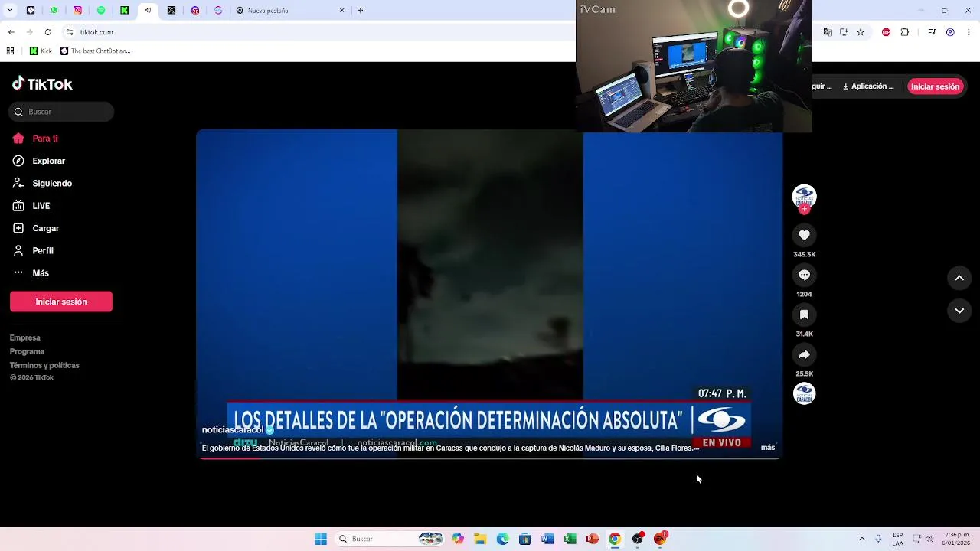Click the TikTok logo

pos(42,84)
